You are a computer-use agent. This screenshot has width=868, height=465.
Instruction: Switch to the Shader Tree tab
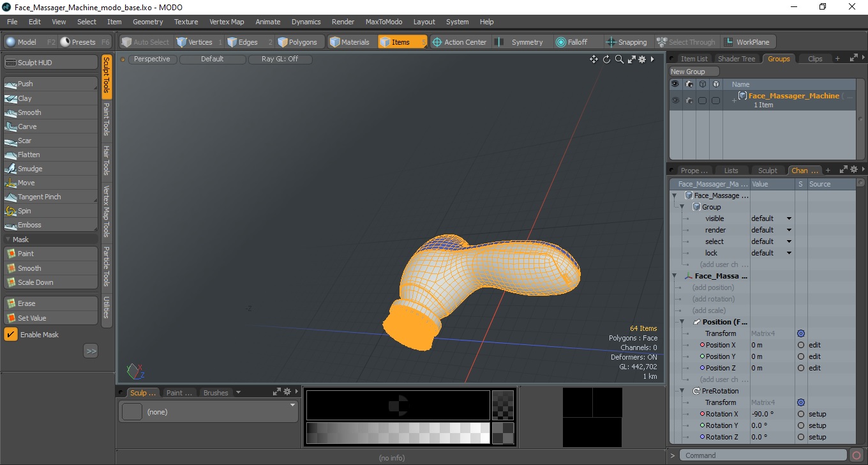click(x=736, y=59)
